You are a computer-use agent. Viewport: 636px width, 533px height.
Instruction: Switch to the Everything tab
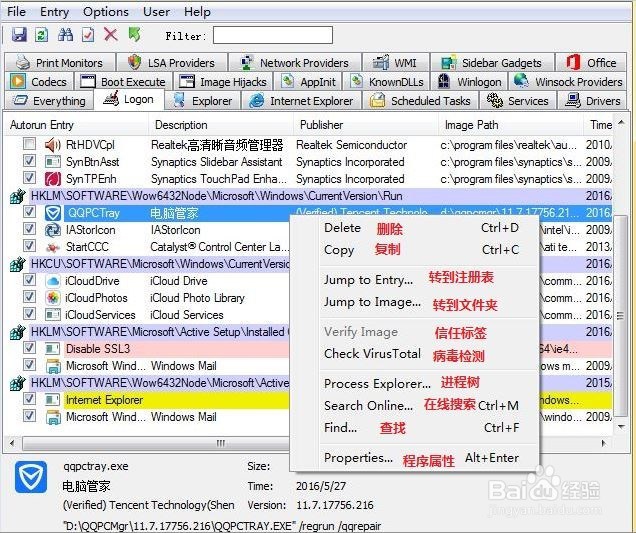point(49,101)
